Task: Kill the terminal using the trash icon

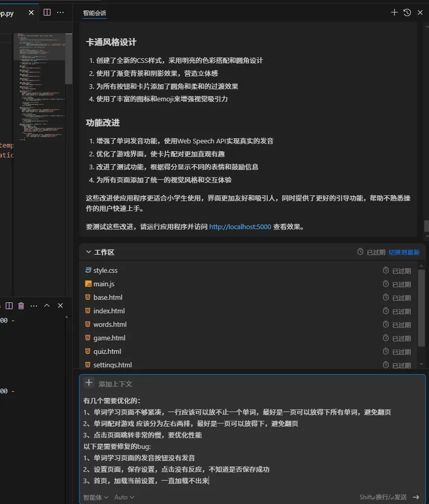Action: click(x=21, y=306)
